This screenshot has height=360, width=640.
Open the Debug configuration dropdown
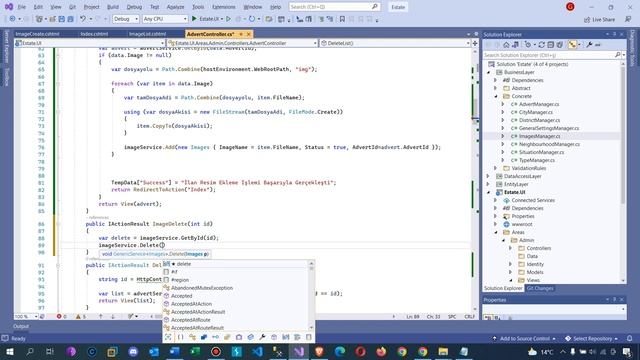[x=126, y=19]
